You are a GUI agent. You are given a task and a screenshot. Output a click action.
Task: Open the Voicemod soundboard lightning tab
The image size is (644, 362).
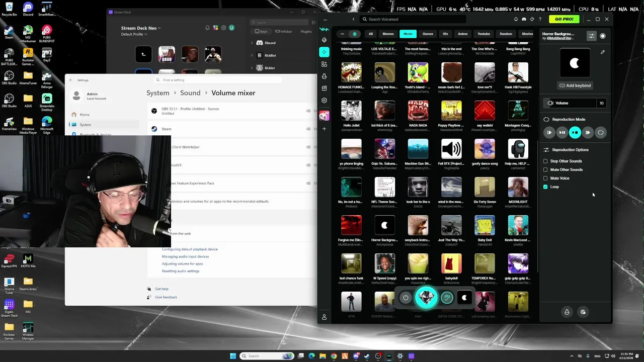tap(324, 52)
